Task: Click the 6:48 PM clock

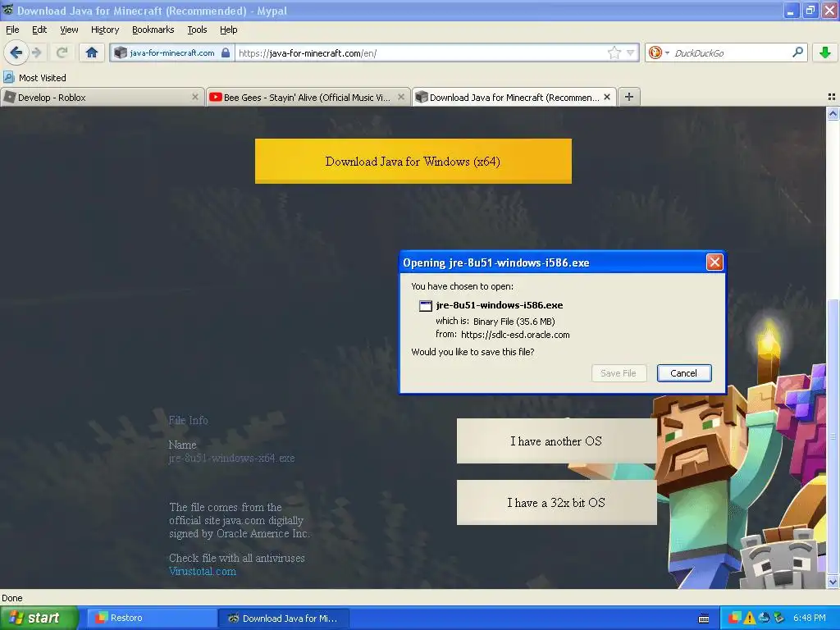Action: coord(810,619)
